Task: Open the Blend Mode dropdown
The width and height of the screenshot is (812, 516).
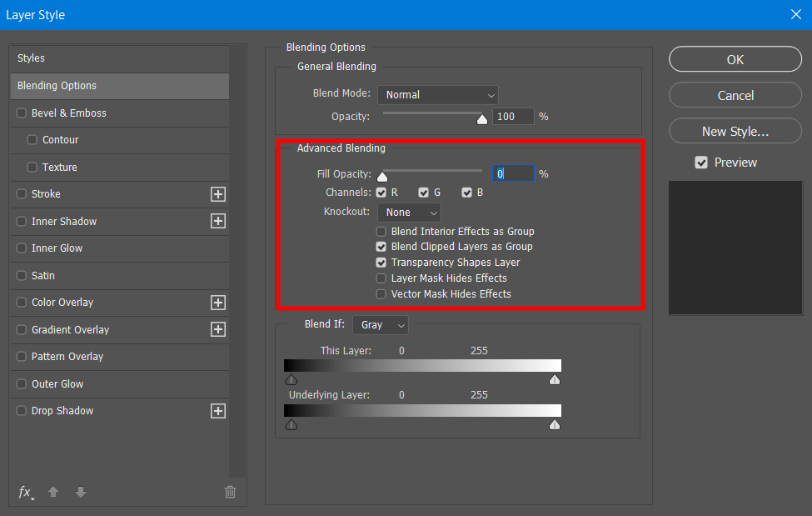Action: [x=438, y=95]
